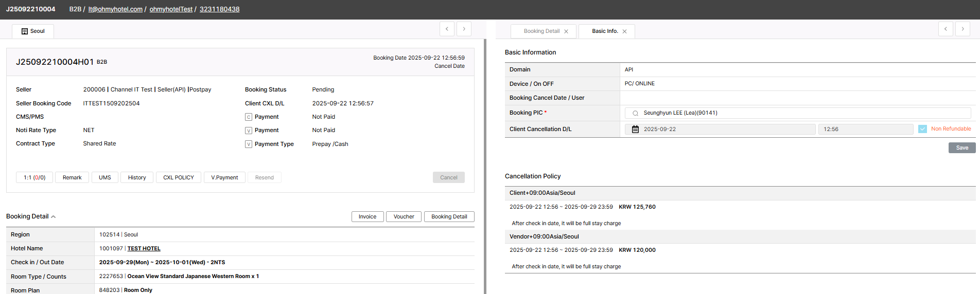Open the TEST HOTEL link
This screenshot has width=980, height=294.
[x=144, y=249]
